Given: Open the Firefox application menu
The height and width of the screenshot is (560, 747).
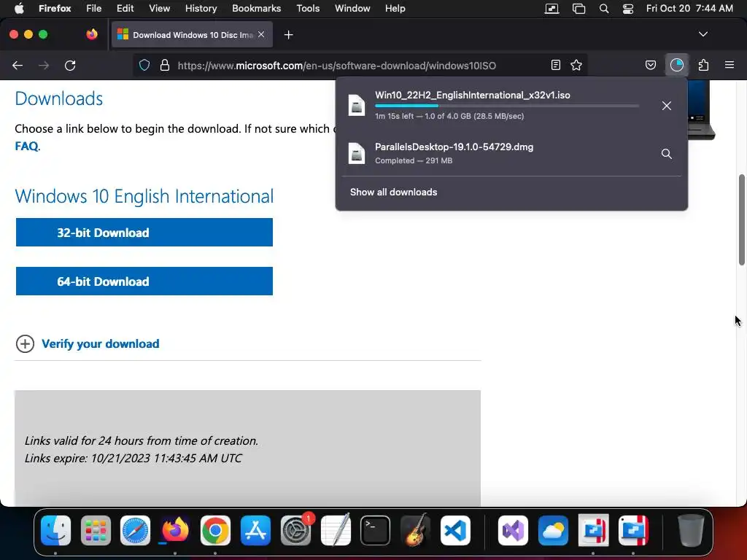Looking at the screenshot, I should [55, 9].
